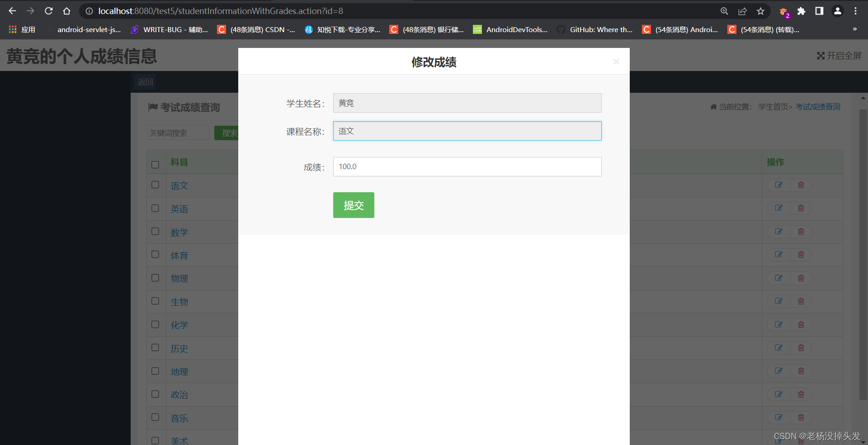Open the browser home page icon
The height and width of the screenshot is (445, 868).
pos(66,11)
